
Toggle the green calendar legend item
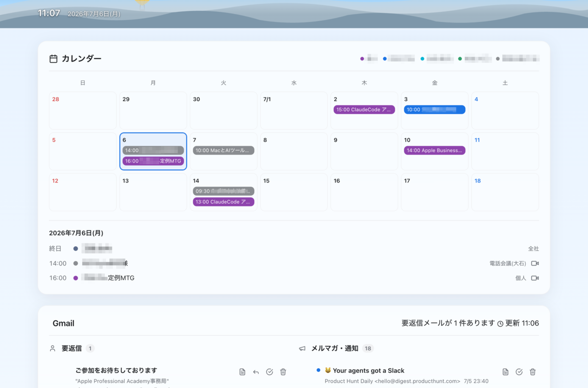coord(474,59)
